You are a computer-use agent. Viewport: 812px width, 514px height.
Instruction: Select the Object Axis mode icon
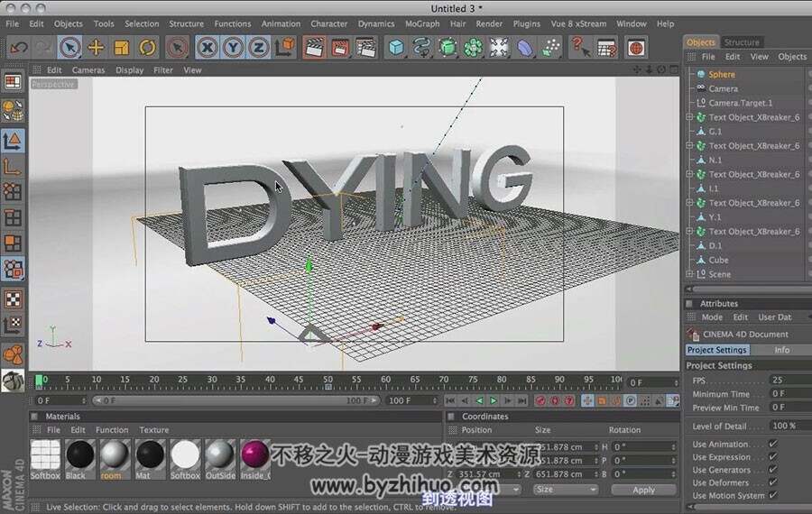(x=13, y=167)
